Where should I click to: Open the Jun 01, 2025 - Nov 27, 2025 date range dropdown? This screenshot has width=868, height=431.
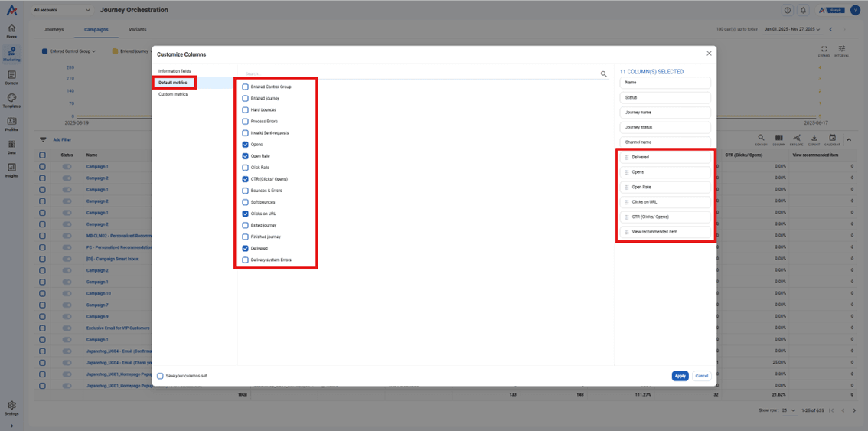[x=791, y=29]
